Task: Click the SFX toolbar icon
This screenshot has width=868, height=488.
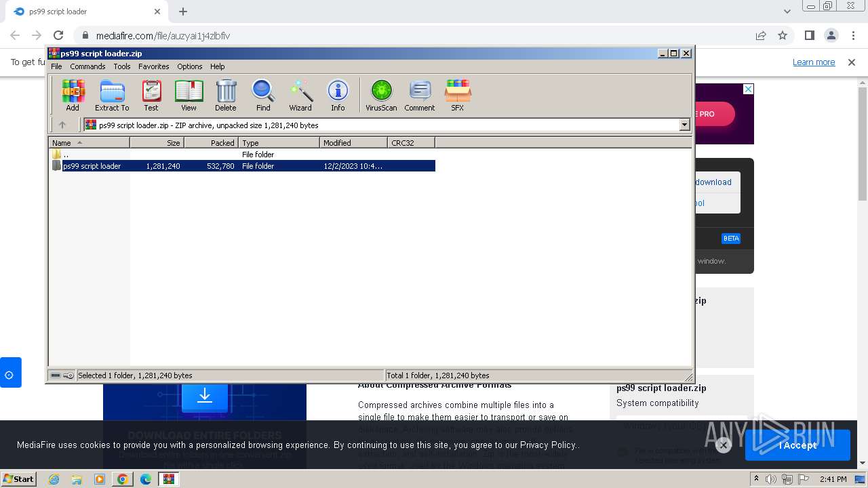Action: click(x=458, y=95)
